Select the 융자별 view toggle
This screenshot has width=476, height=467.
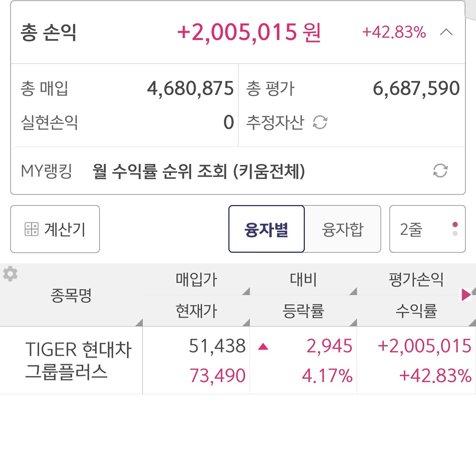click(266, 229)
